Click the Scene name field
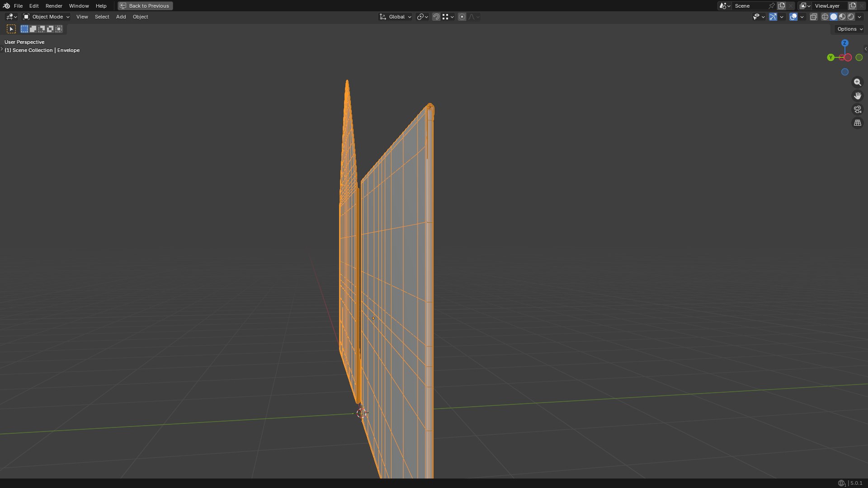Screen dimensions: 868x488 (750, 6)
